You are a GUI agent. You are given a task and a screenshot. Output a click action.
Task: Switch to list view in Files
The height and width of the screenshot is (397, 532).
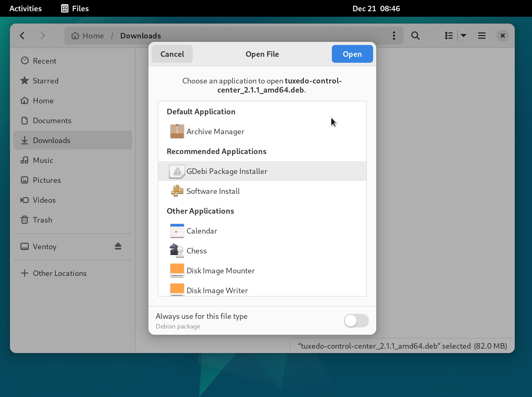point(449,36)
